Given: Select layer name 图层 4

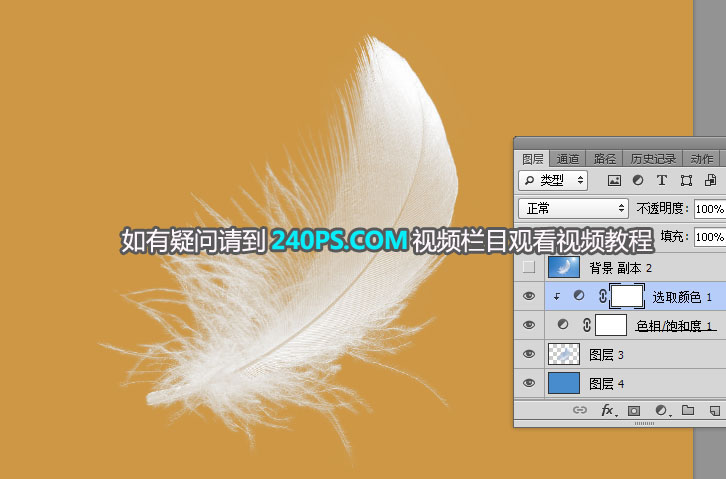Looking at the screenshot, I should (x=606, y=384).
